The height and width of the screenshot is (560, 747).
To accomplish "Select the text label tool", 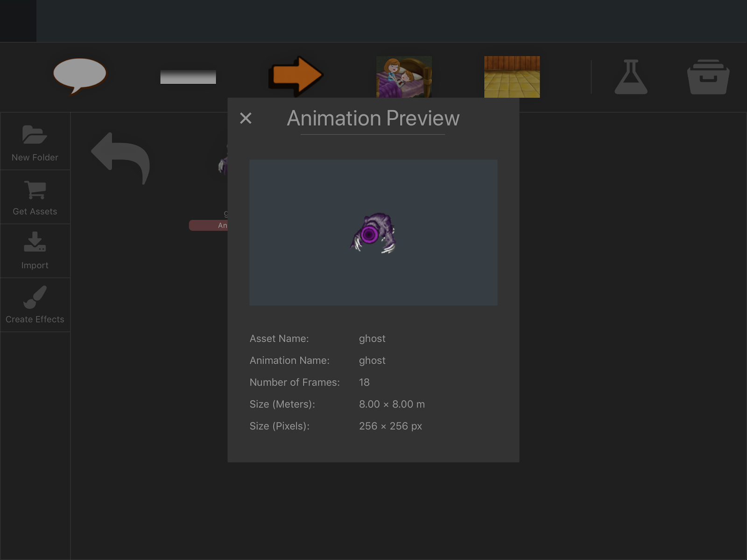I will point(188,76).
